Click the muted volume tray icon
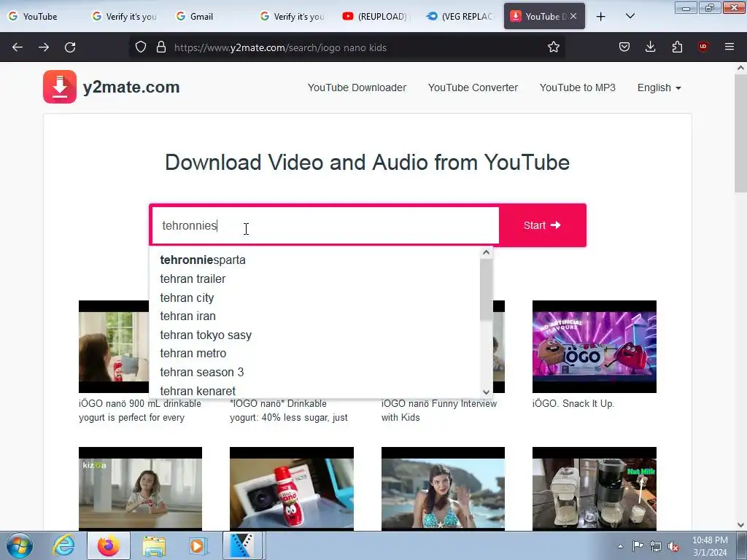 673,546
